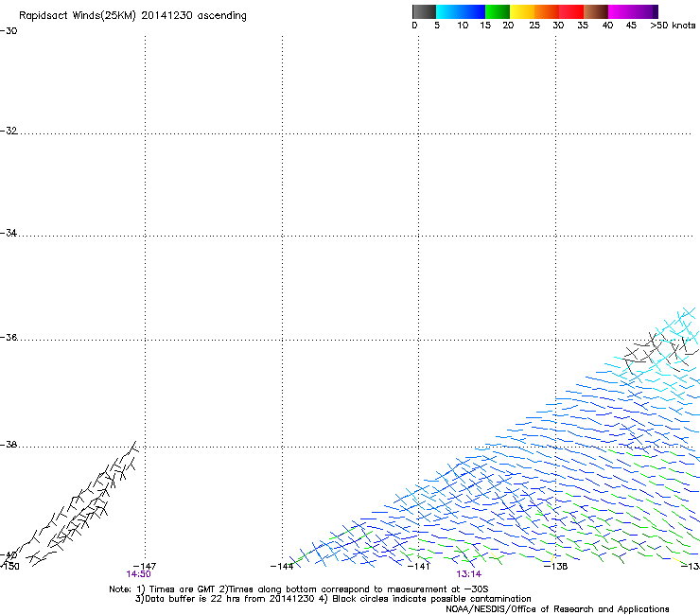Click the title 'Rapidsact Winds(25KM) 20141230 ascending'
700x615 pixels.
132,16
